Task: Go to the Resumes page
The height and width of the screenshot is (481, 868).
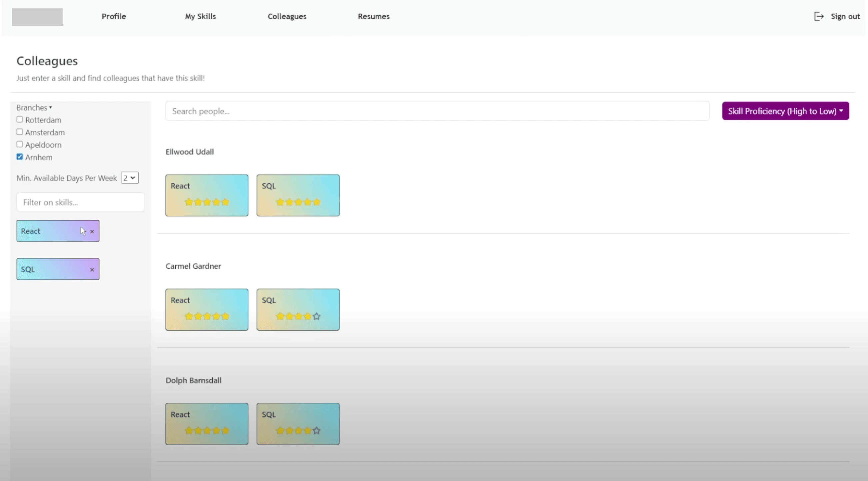Action: [x=373, y=16]
